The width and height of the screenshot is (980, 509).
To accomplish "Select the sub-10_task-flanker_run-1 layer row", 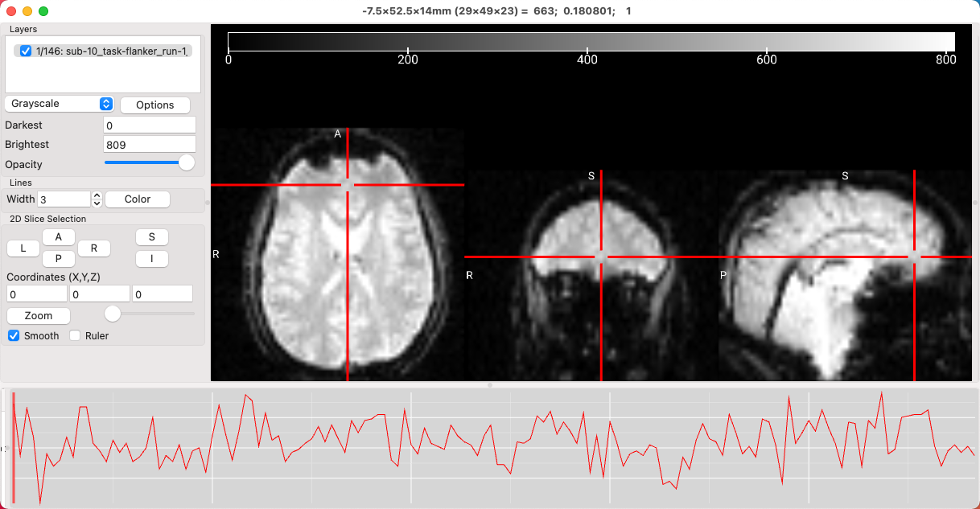I will (103, 51).
